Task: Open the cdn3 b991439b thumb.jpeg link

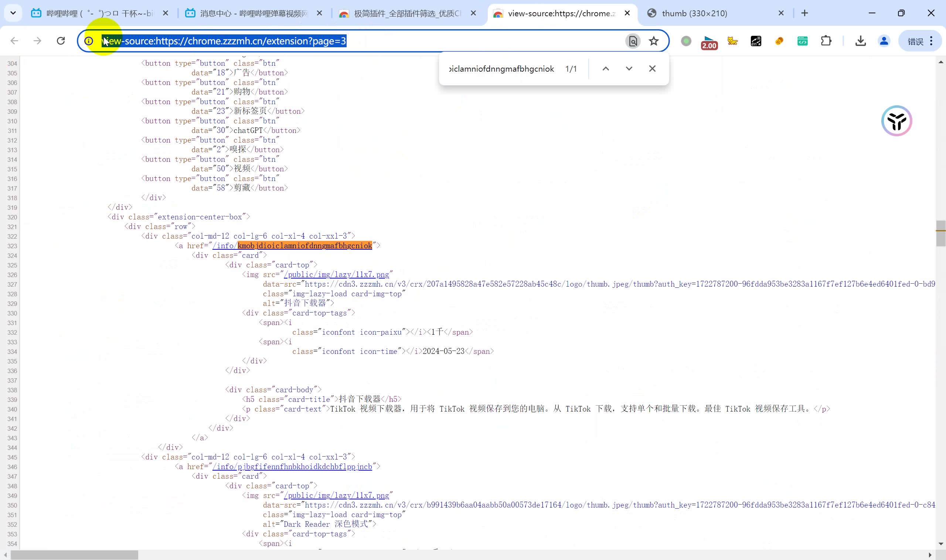Action: click(620, 505)
